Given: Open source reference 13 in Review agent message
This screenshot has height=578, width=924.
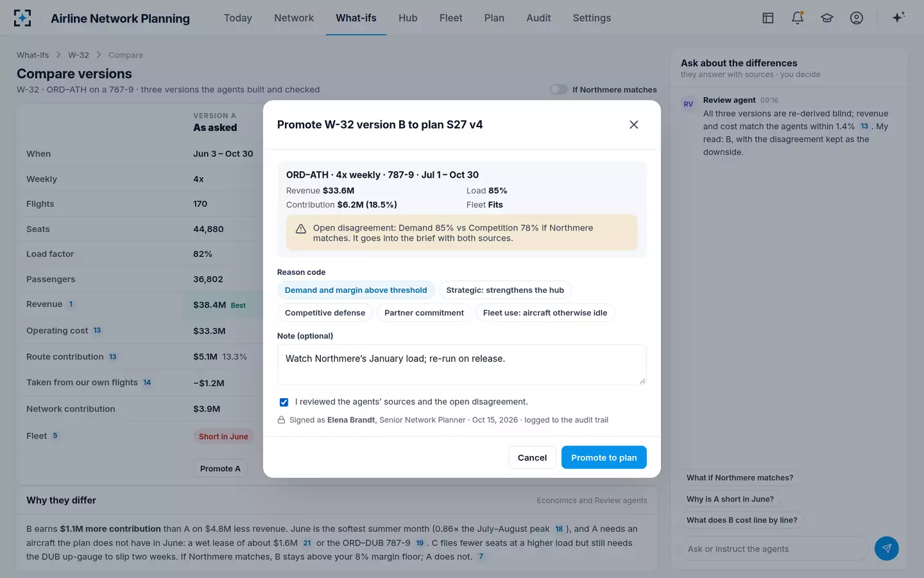Looking at the screenshot, I should (x=864, y=127).
